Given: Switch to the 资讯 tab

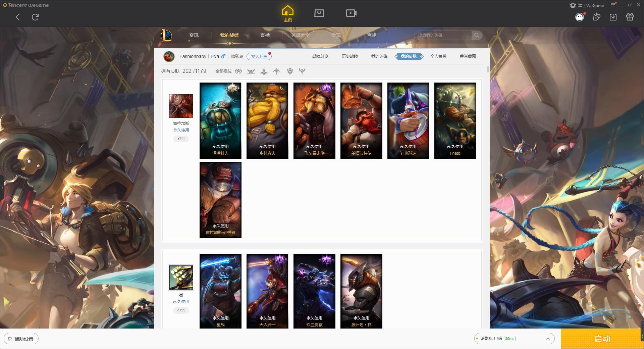Looking at the screenshot, I should [x=194, y=35].
